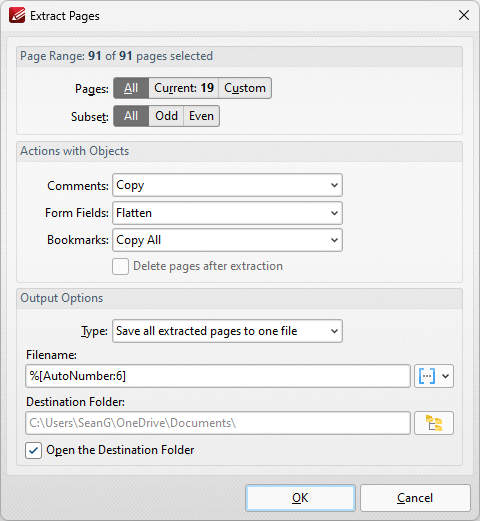Click the Bookmarks label
Image resolution: width=480 pixels, height=521 pixels.
coord(78,240)
